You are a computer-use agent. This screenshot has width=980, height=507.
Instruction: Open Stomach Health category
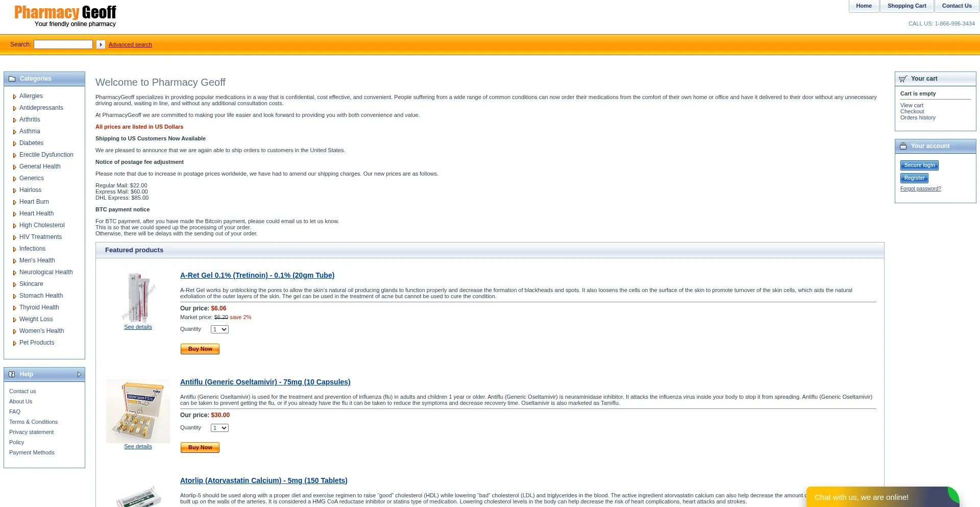41,296
